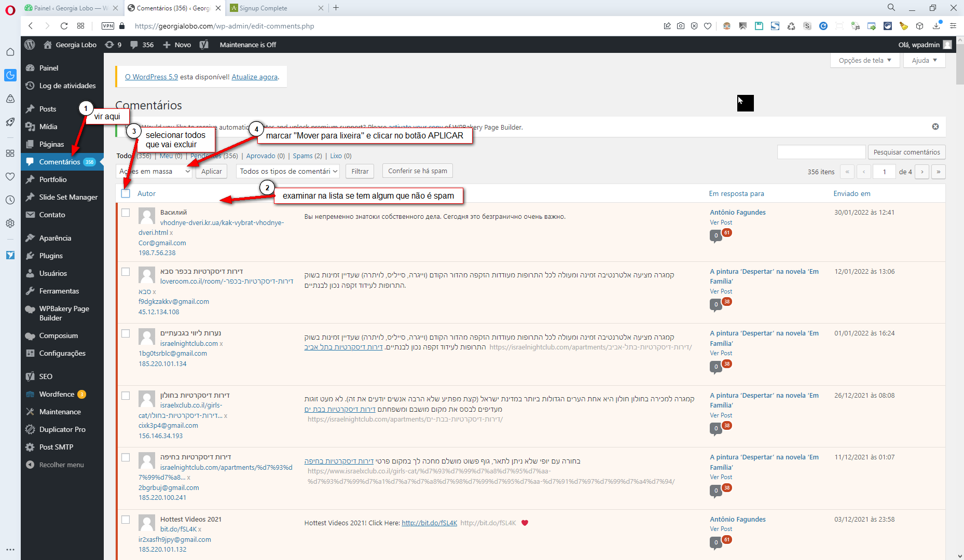Viewport: 964px width, 560px height.
Task: Open Páginas in the sidebar menu
Action: 52,144
